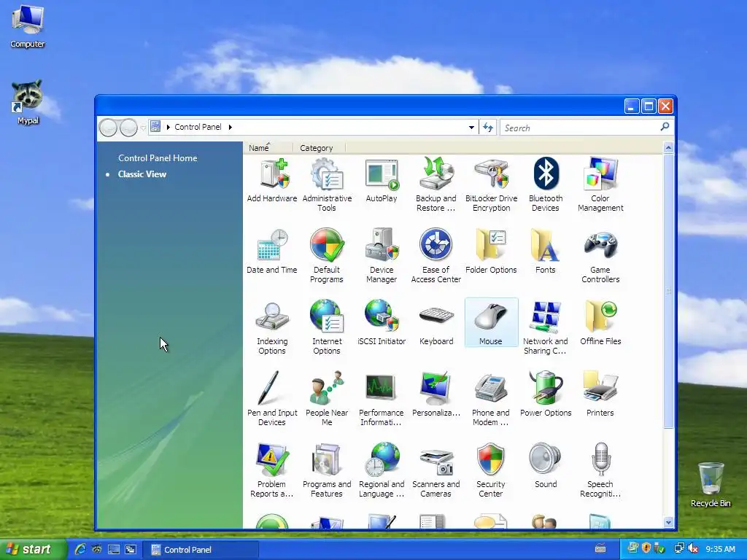The height and width of the screenshot is (560, 747).
Task: Expand breadcrumb arrow after Control Panel
Action: (x=230, y=127)
